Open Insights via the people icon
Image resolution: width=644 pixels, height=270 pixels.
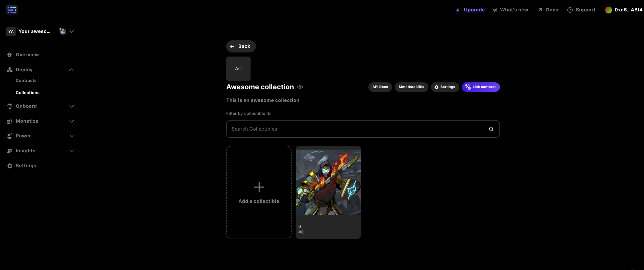coord(9,151)
